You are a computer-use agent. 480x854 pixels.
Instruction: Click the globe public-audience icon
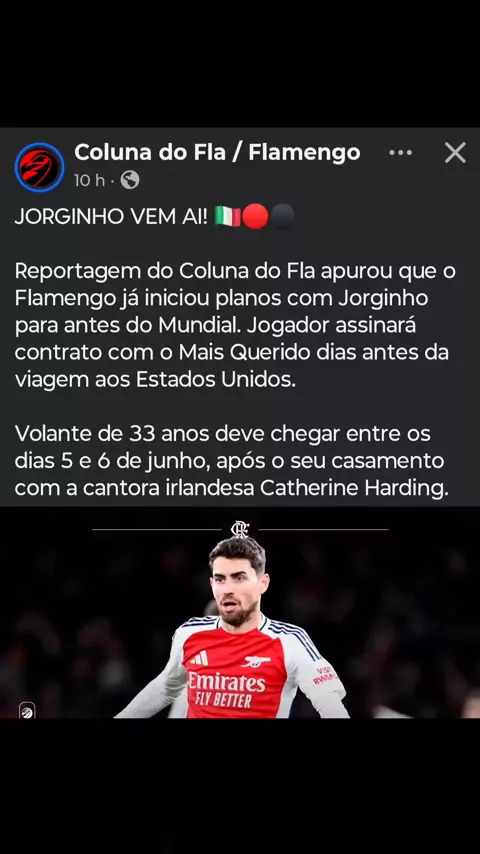pos(130,180)
